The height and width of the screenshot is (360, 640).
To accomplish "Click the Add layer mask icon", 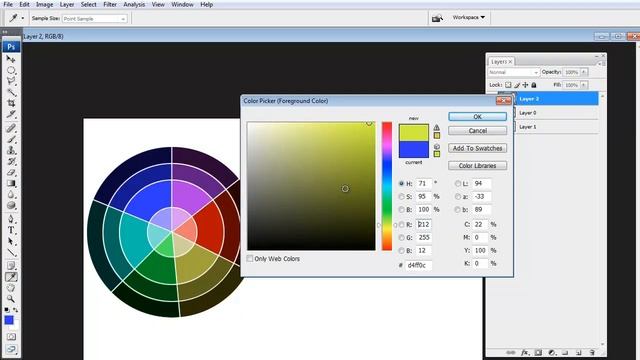I will tap(538, 353).
